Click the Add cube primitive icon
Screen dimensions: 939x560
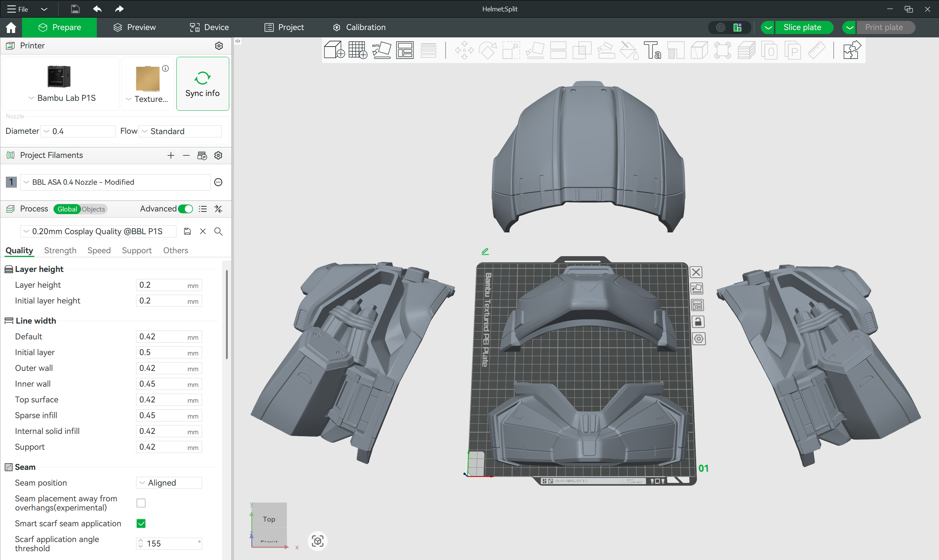coord(334,50)
